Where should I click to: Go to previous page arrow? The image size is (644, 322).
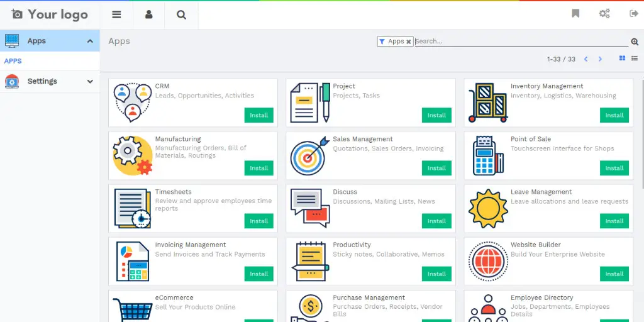(x=586, y=59)
